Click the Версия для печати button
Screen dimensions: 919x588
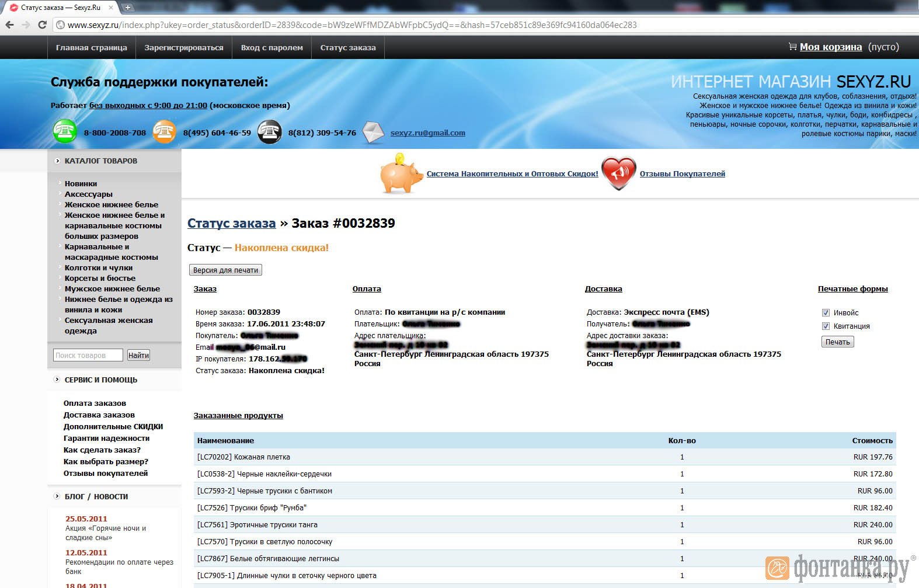225,270
